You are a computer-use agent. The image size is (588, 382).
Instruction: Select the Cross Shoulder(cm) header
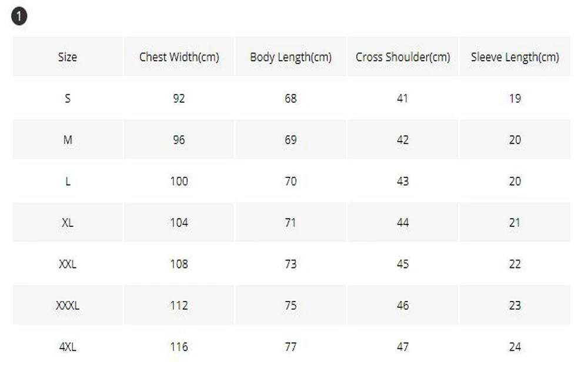click(403, 57)
